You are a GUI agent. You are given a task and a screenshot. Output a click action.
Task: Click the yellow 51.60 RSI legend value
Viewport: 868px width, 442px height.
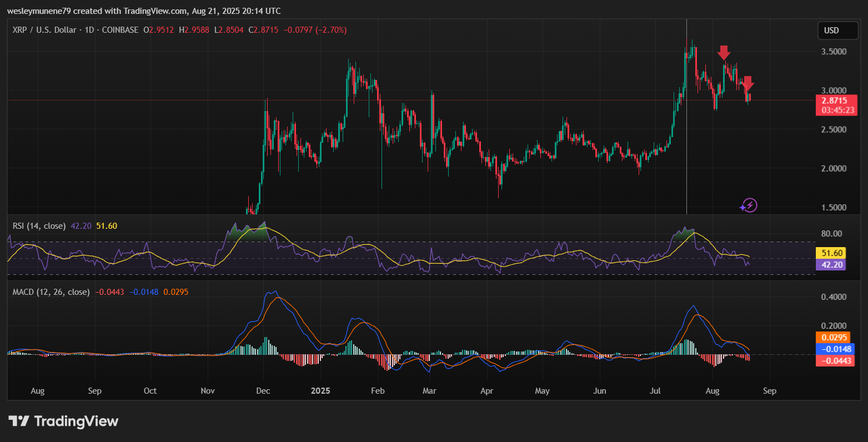point(107,226)
